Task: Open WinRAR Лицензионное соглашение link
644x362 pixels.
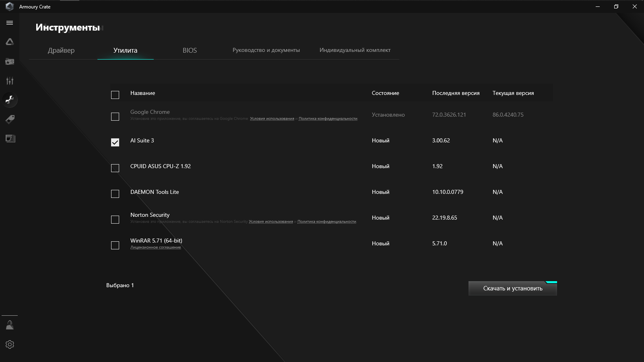Action: click(155, 247)
